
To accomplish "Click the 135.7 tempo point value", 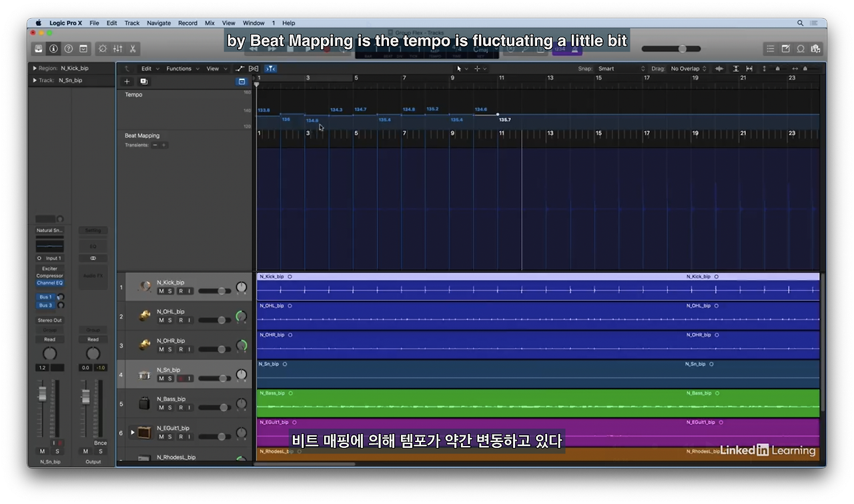I will point(505,120).
